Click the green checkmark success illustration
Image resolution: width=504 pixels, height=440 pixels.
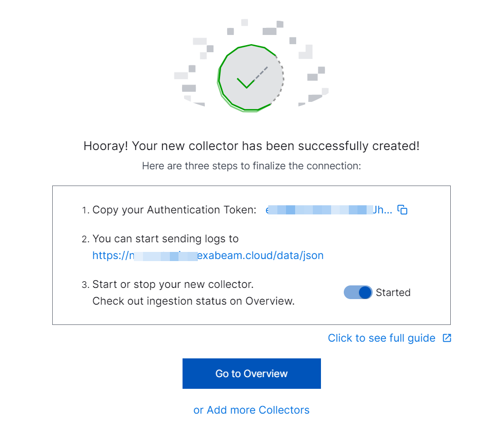pyautogui.click(x=251, y=78)
